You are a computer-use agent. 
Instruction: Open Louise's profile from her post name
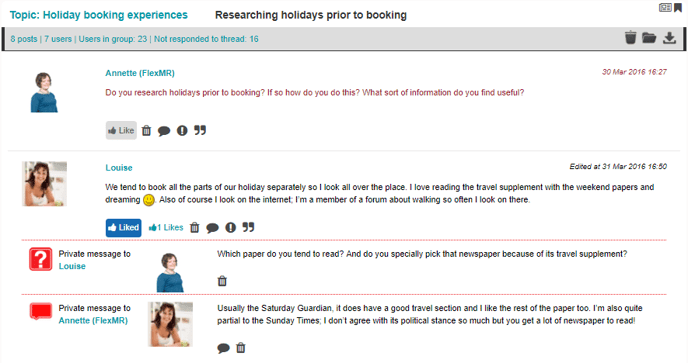coord(118,168)
